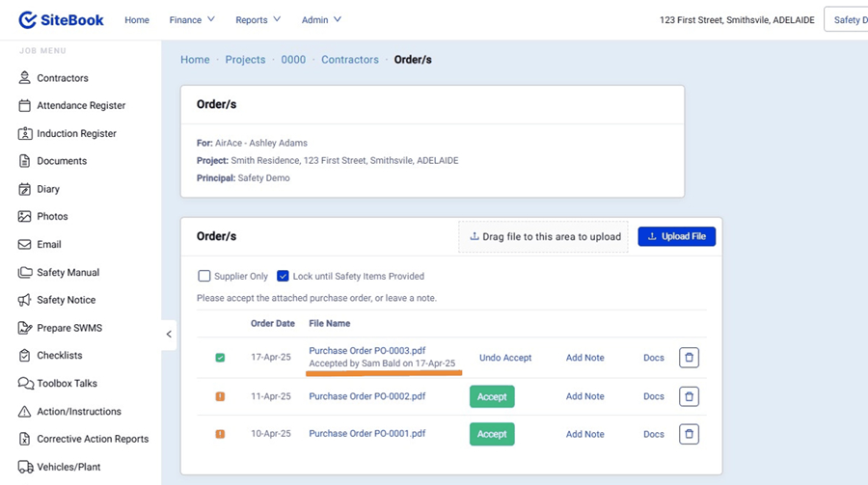868x485 pixels.
Task: Click the green accepted checkbox for PO-0003
Action: (220, 358)
